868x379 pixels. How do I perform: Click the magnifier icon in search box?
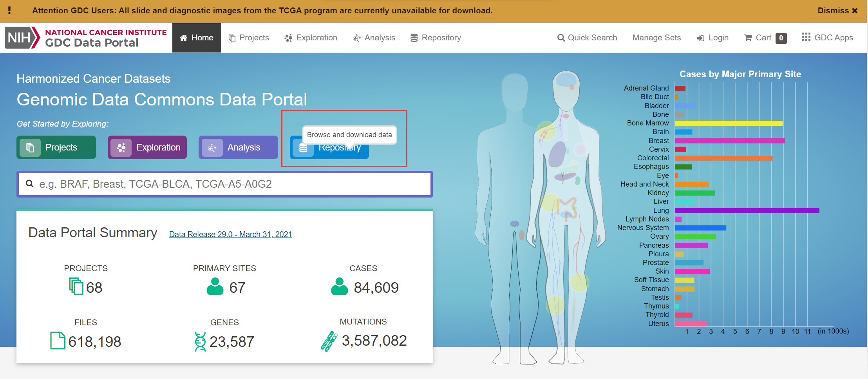29,183
